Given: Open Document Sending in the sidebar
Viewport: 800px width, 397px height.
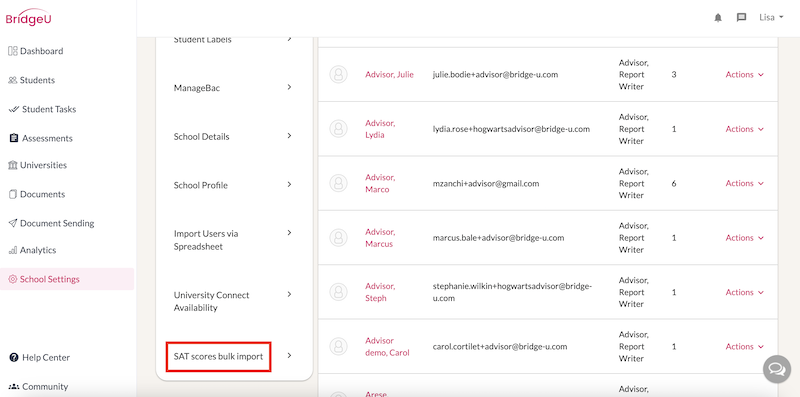Looking at the screenshot, I should (57, 224).
